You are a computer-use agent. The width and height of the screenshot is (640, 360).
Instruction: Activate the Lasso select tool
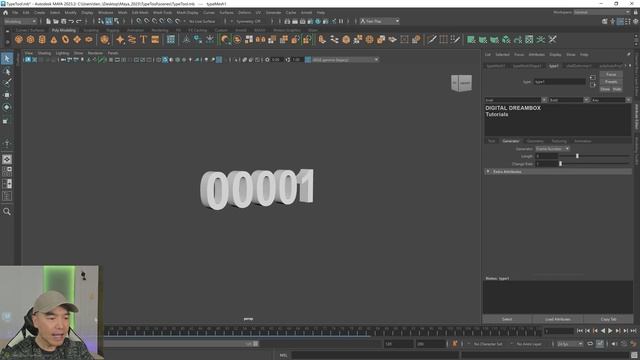7,71
